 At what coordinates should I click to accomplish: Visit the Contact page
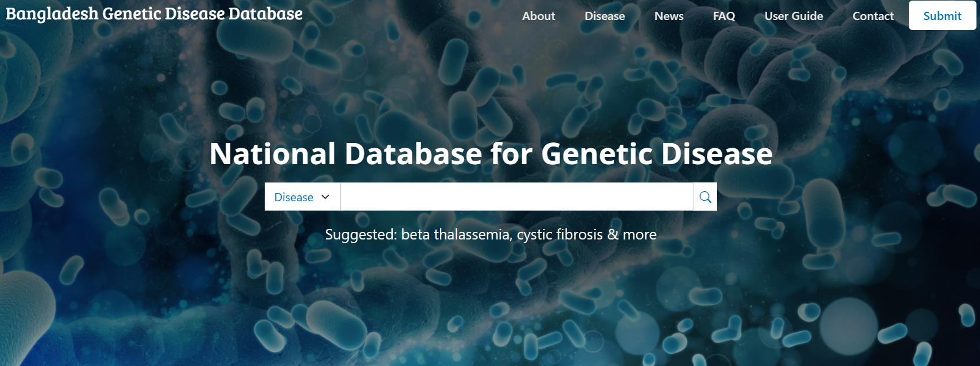click(x=873, y=16)
